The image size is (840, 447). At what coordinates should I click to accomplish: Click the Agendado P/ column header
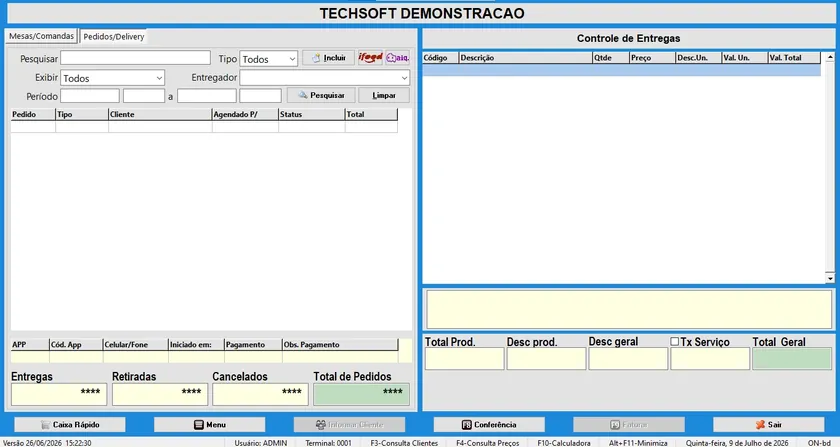pos(245,114)
